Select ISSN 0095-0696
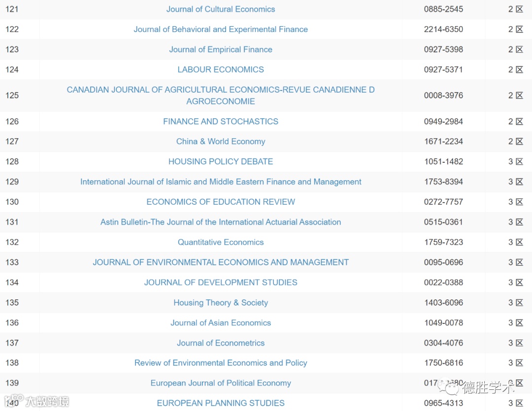The width and height of the screenshot is (532, 411). coord(443,262)
